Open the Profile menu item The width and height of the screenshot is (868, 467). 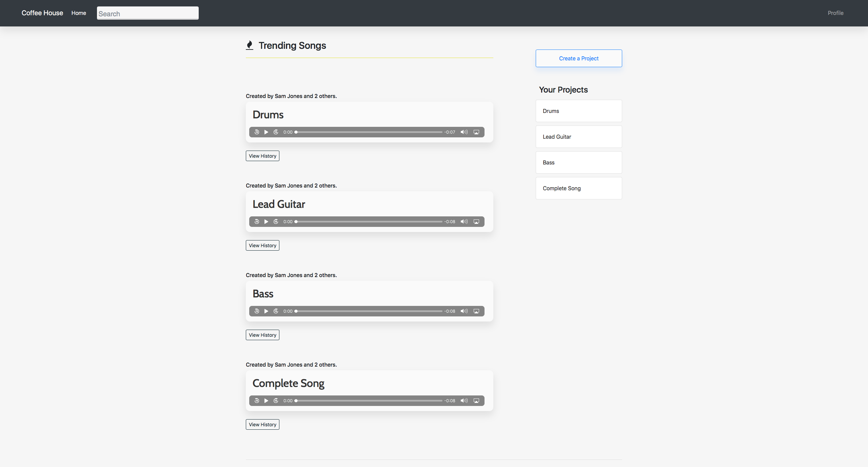835,13
